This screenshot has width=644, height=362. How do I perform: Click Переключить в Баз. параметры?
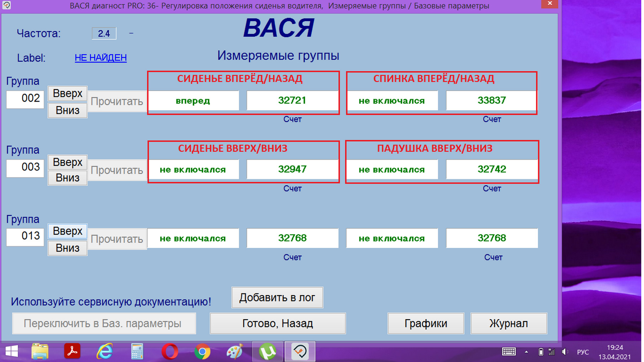104,324
